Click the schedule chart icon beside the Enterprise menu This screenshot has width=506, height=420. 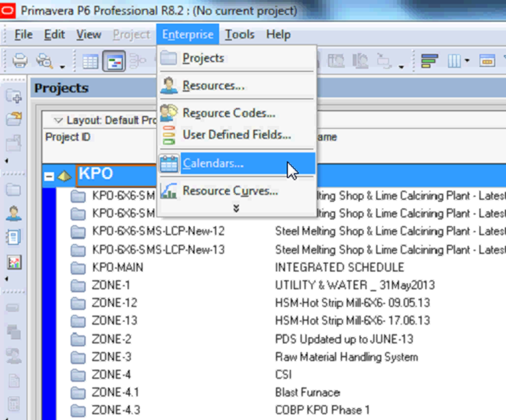pos(336,60)
